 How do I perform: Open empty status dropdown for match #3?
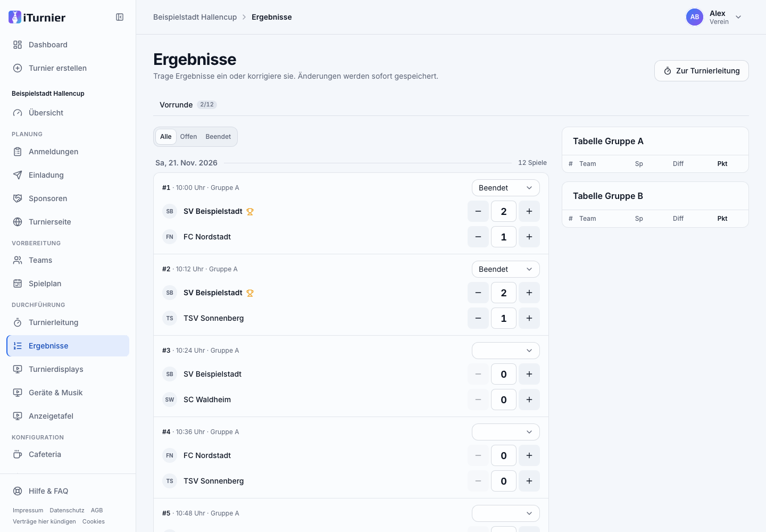(x=506, y=351)
